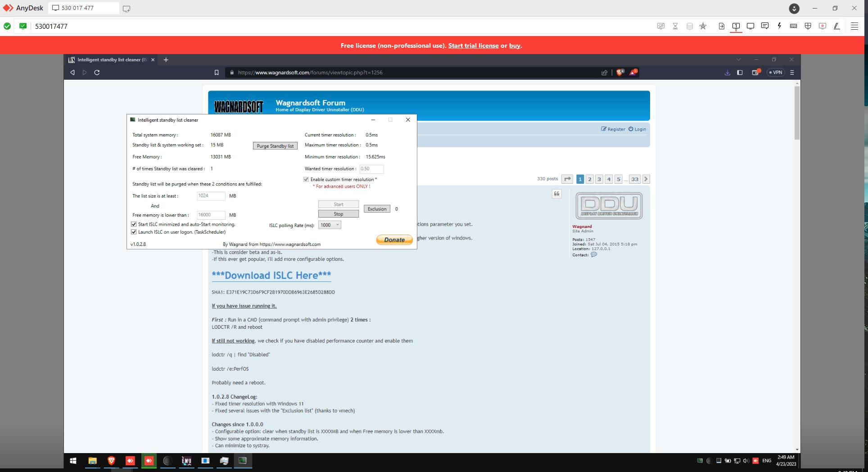This screenshot has height=472, width=868.
Task: Select remote monitor 1 icon
Action: click(x=736, y=26)
